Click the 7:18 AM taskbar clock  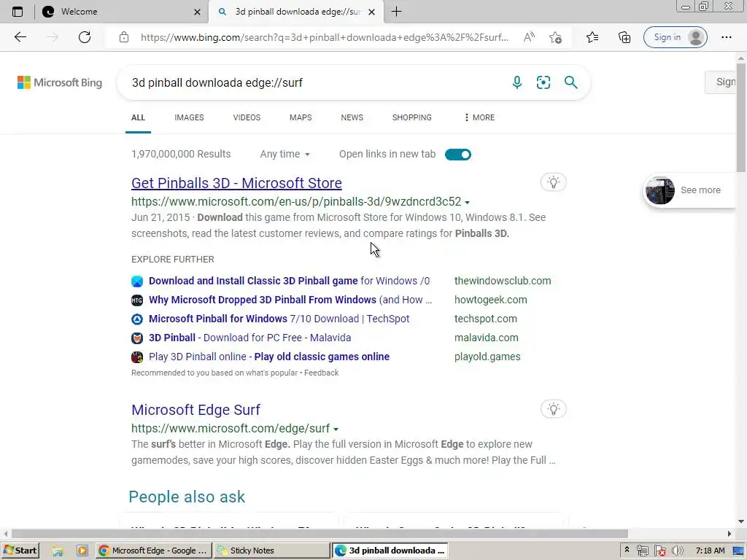pyautogui.click(x=710, y=551)
